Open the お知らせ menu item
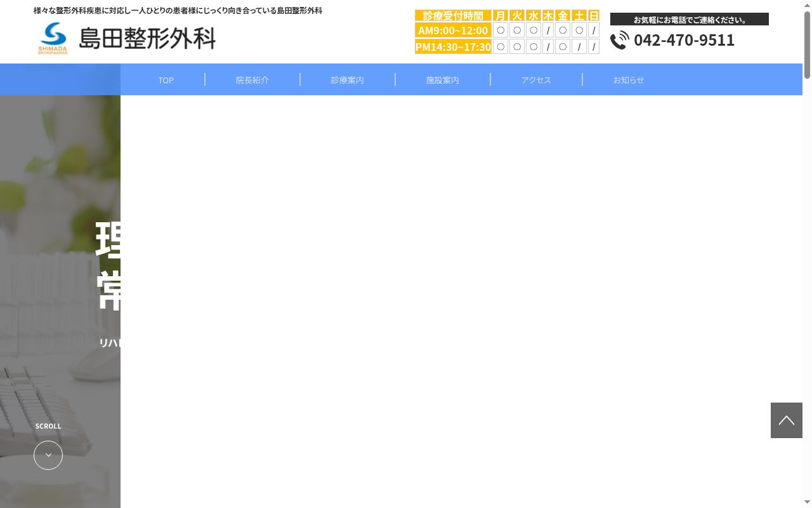Viewport: 812px width, 508px height. [629, 80]
